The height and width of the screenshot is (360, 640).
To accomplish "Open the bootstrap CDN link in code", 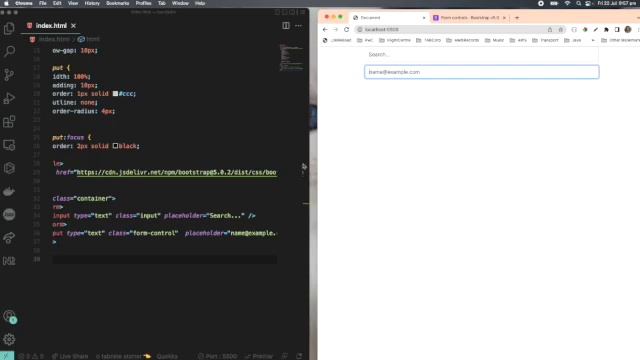I will click(x=176, y=172).
